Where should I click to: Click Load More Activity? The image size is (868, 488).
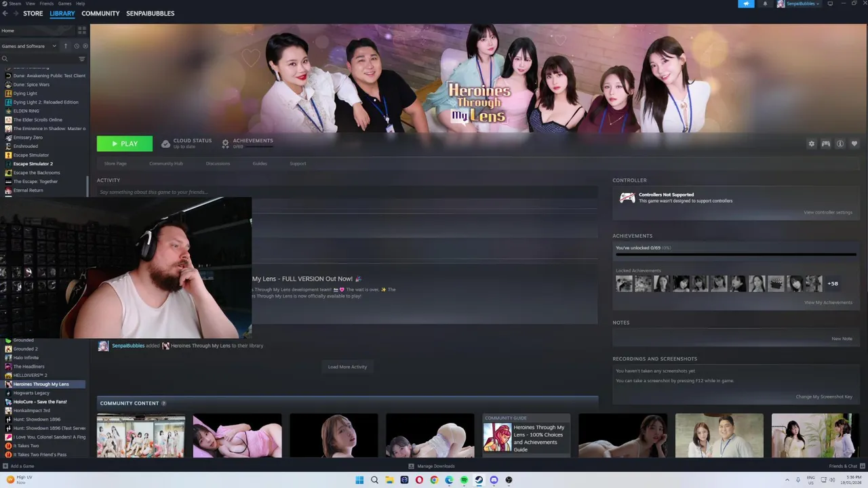pyautogui.click(x=347, y=367)
